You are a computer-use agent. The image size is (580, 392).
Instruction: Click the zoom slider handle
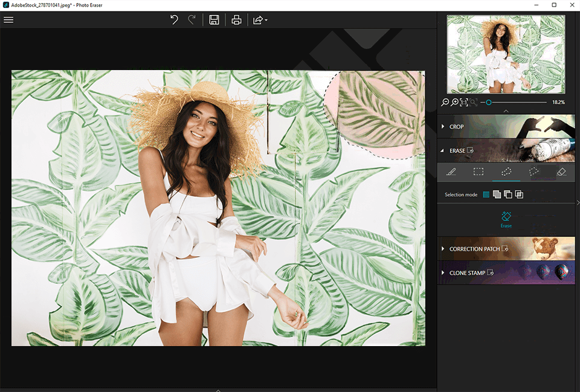coord(489,103)
